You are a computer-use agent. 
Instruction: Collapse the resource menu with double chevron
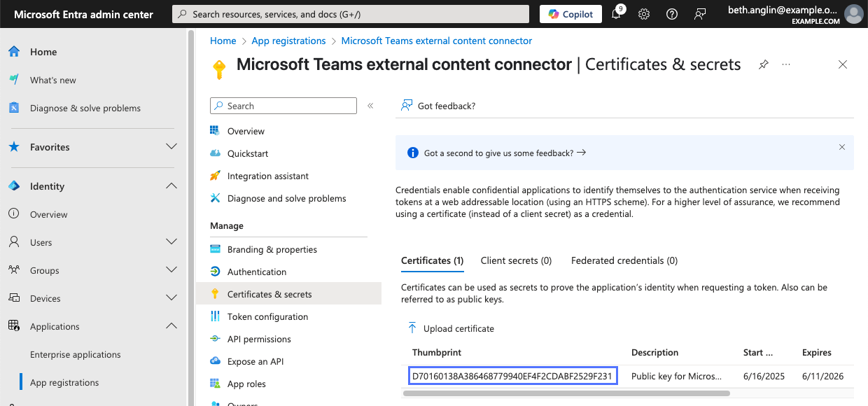[370, 106]
